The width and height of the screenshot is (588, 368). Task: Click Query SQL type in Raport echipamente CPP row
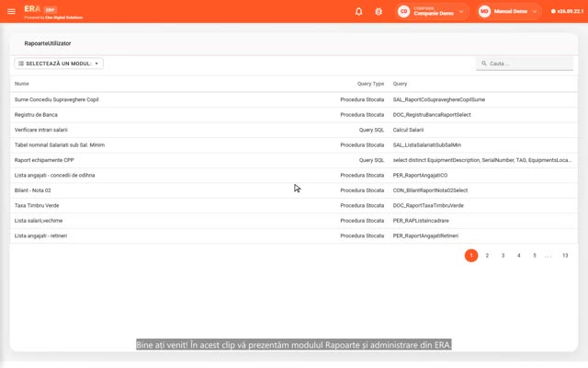(x=371, y=160)
